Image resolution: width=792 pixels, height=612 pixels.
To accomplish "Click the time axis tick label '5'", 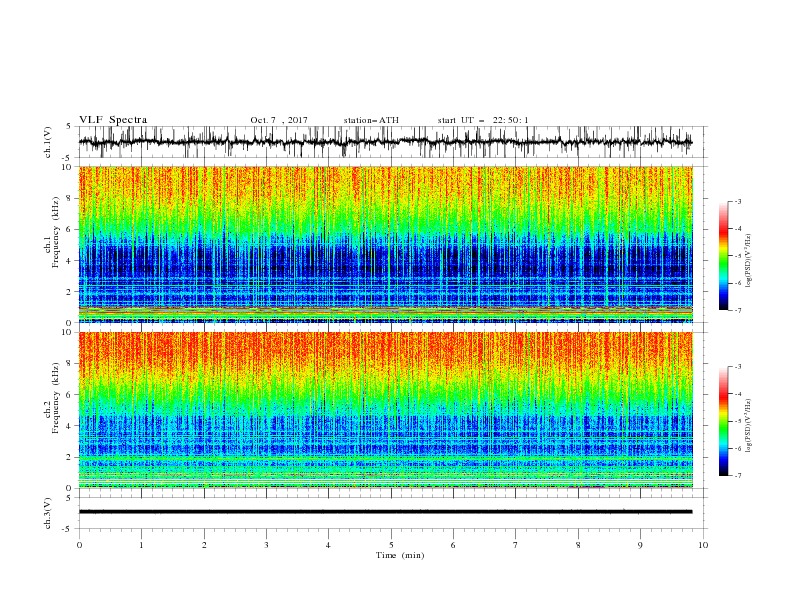I will coord(391,545).
